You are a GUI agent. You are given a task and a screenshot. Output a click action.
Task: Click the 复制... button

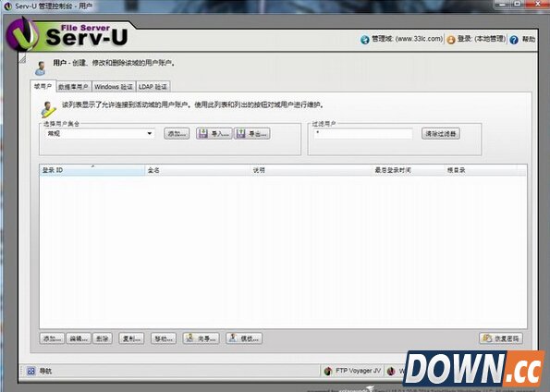coord(131,338)
